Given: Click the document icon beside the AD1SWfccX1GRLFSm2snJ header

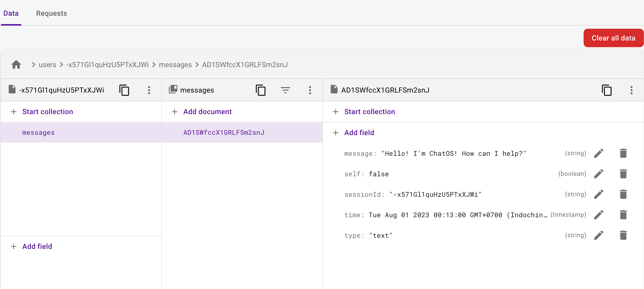Looking at the screenshot, I should (x=334, y=89).
